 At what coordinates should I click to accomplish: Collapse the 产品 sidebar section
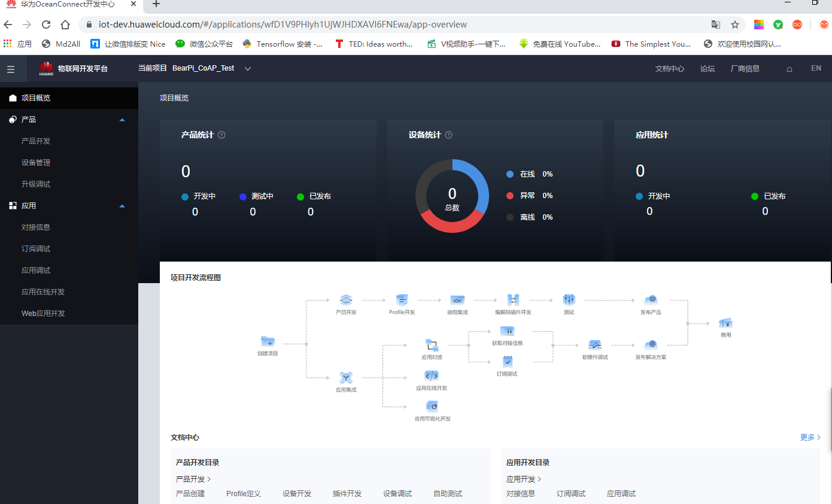[x=122, y=120]
